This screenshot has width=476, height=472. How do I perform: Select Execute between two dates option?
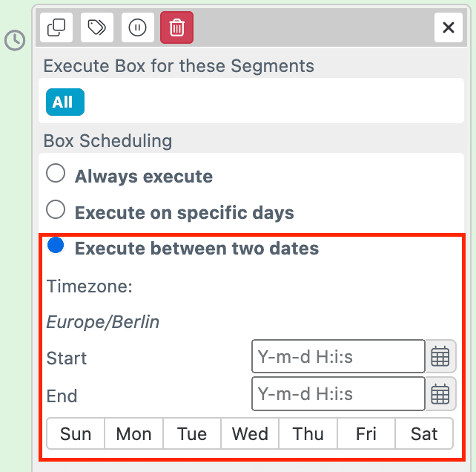pos(56,246)
